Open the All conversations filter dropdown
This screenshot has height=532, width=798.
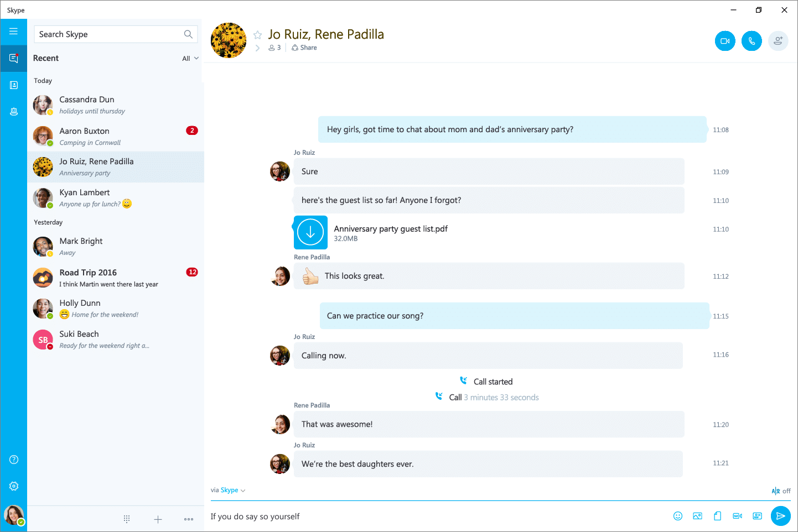click(x=190, y=58)
